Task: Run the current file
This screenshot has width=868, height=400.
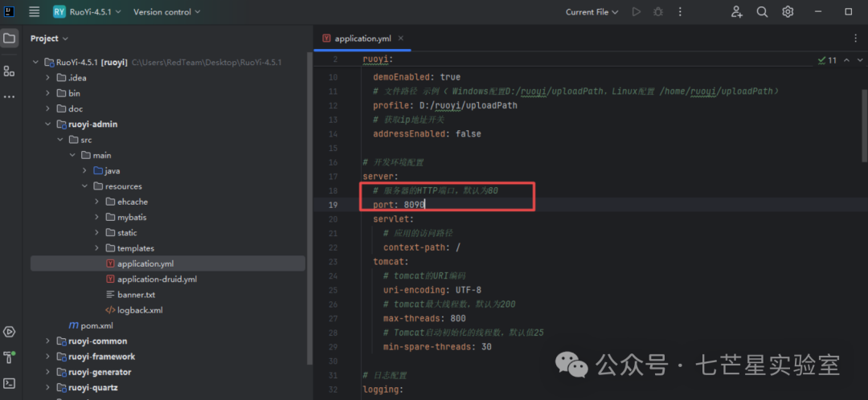Action: tap(636, 11)
